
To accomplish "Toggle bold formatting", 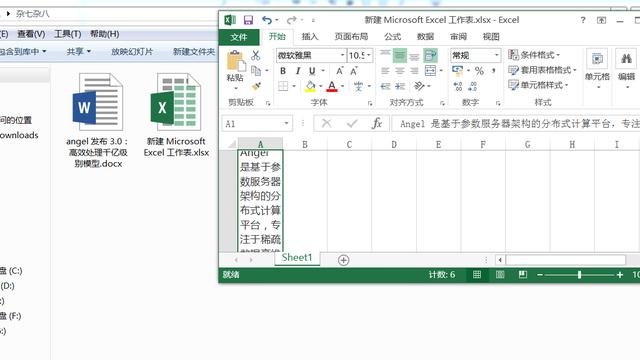I will click(x=283, y=71).
